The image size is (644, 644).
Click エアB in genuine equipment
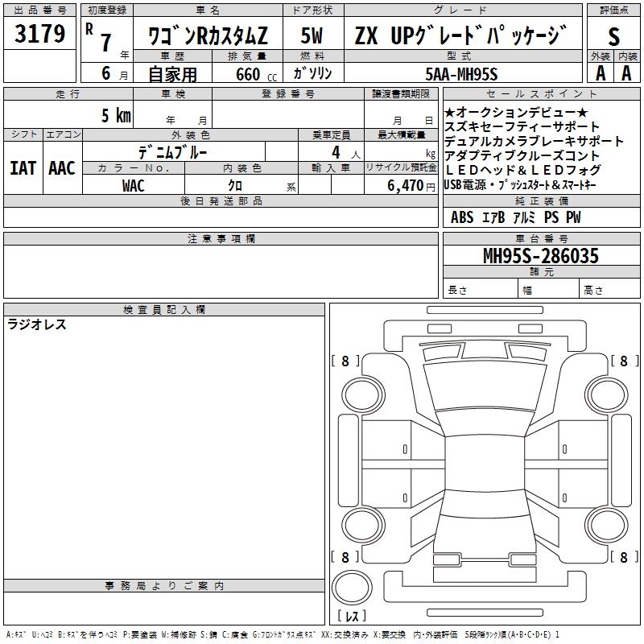(x=493, y=217)
